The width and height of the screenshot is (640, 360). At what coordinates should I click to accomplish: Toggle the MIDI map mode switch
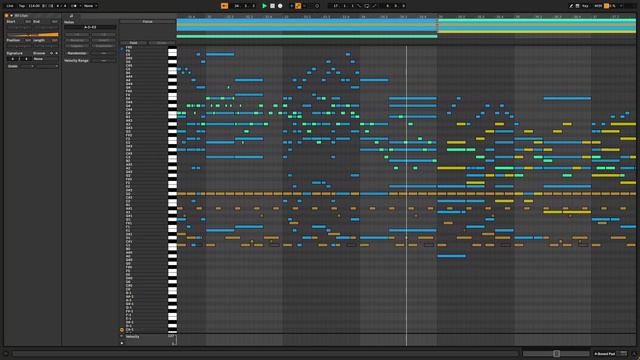[598, 6]
